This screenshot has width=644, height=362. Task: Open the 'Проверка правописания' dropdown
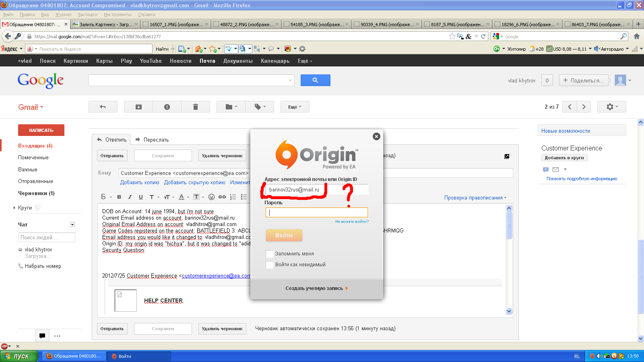tap(475, 197)
